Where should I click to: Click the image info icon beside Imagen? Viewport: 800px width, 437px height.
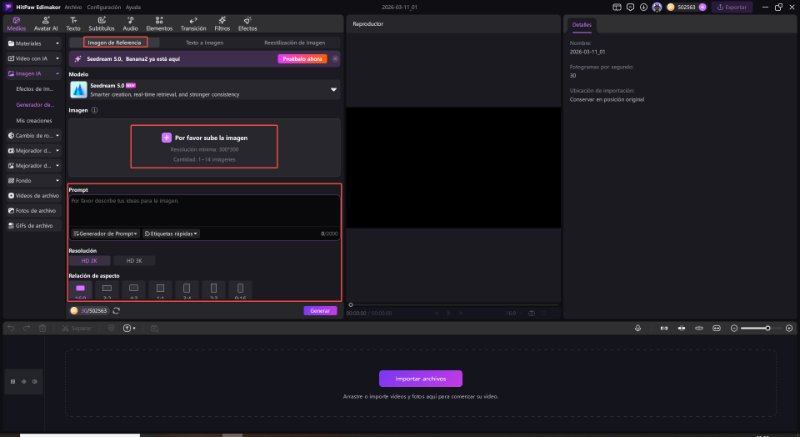coord(94,110)
